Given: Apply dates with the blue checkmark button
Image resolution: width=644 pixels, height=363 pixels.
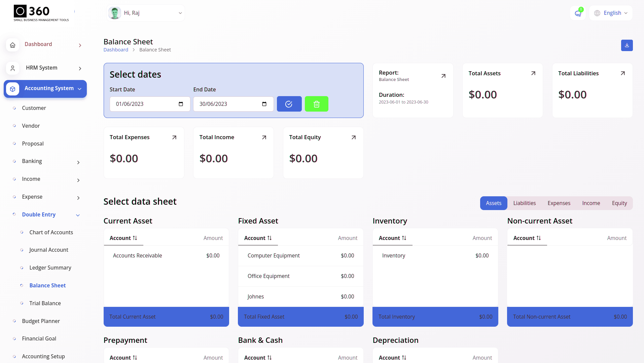Looking at the screenshot, I should tap(289, 104).
